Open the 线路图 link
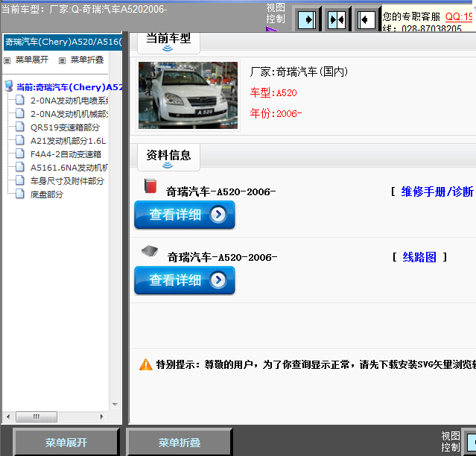 coord(419,258)
